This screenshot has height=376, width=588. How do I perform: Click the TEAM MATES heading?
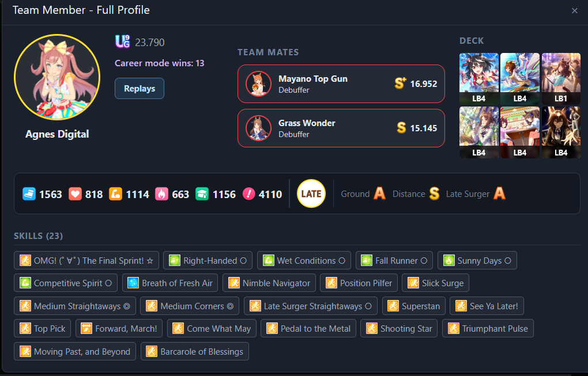pyautogui.click(x=268, y=52)
